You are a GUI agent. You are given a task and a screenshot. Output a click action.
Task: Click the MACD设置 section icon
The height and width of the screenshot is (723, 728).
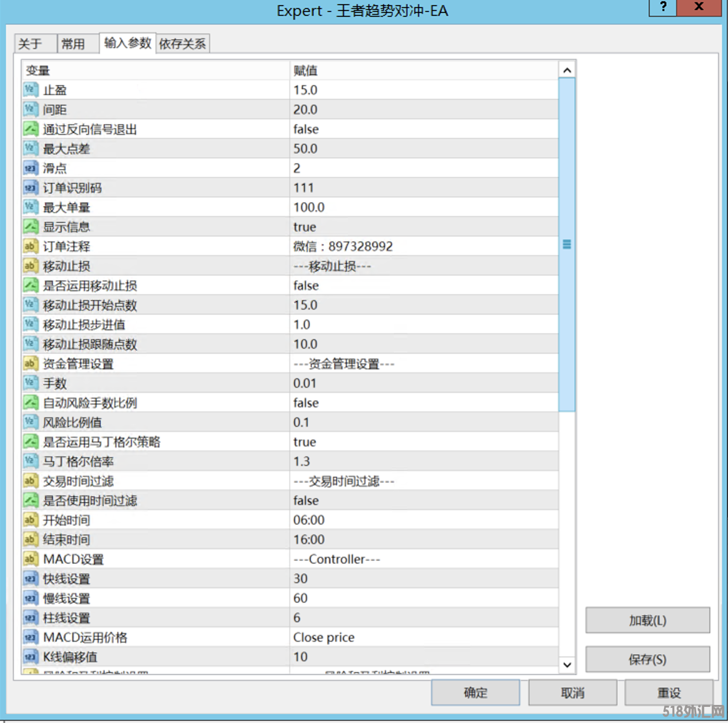coord(30,559)
